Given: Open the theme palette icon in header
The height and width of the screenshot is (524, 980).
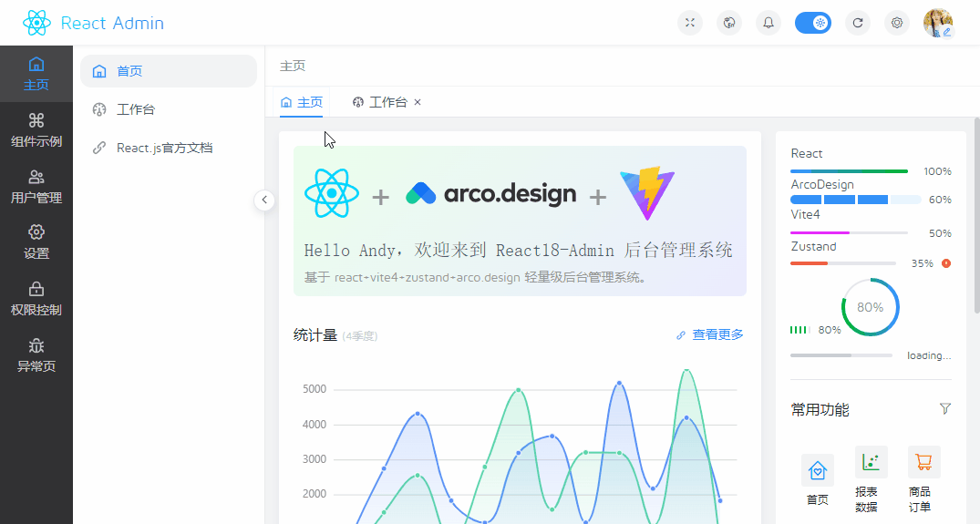Looking at the screenshot, I should click(728, 23).
